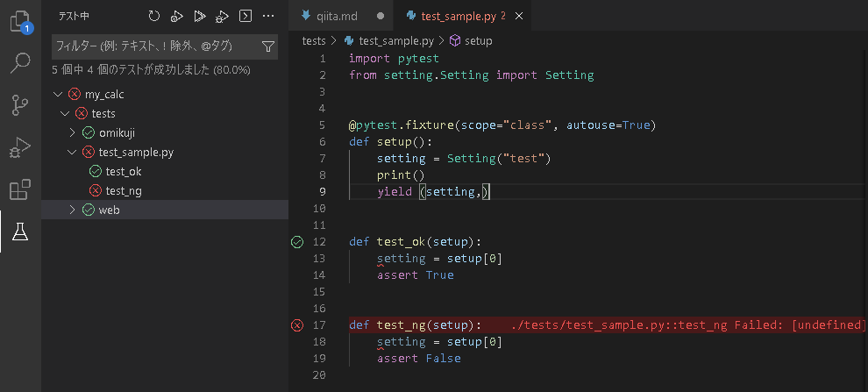Collapse the my_calc tree node

point(58,95)
